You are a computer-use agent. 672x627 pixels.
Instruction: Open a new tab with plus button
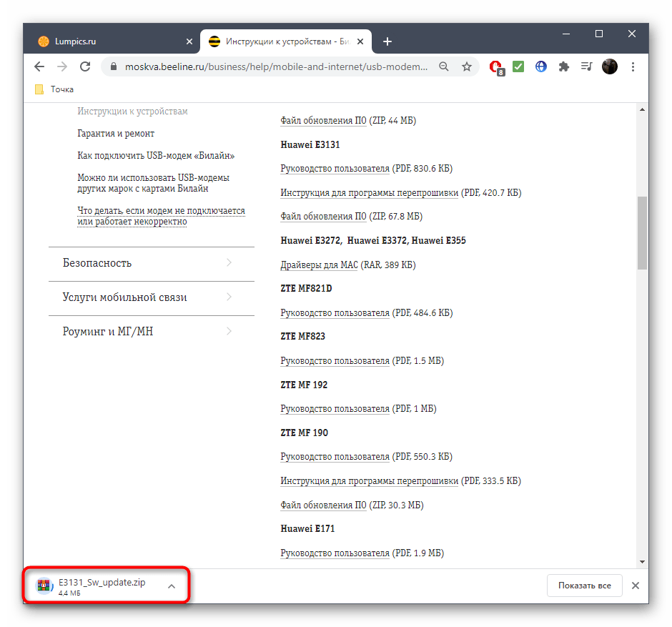(387, 41)
